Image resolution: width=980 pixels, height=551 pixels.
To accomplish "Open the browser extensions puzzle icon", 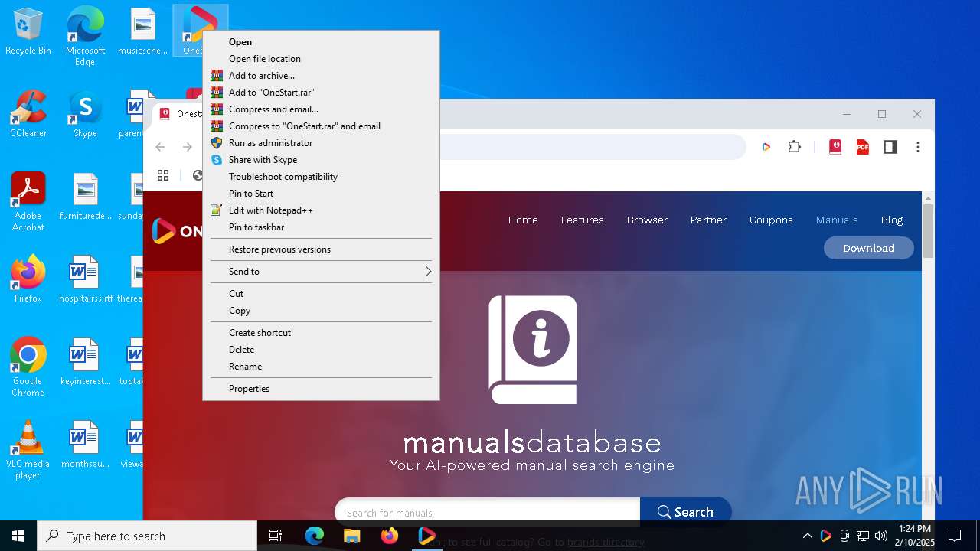I will [x=794, y=147].
